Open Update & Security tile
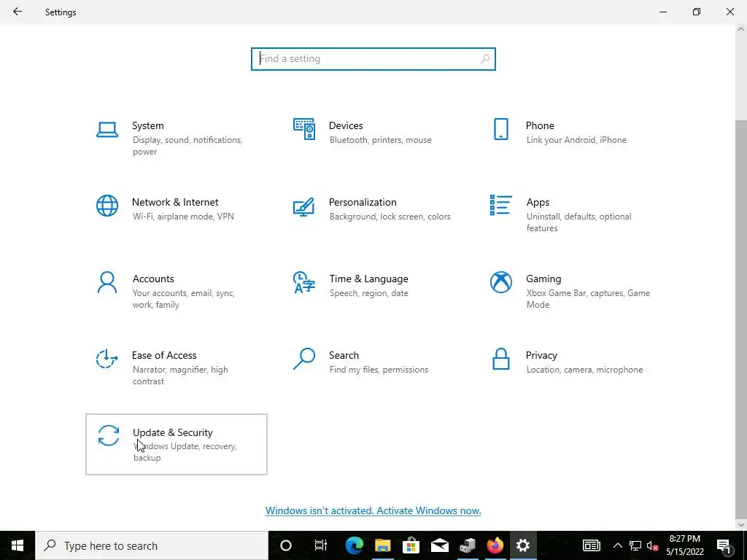Image resolution: width=747 pixels, height=560 pixels. point(177,444)
